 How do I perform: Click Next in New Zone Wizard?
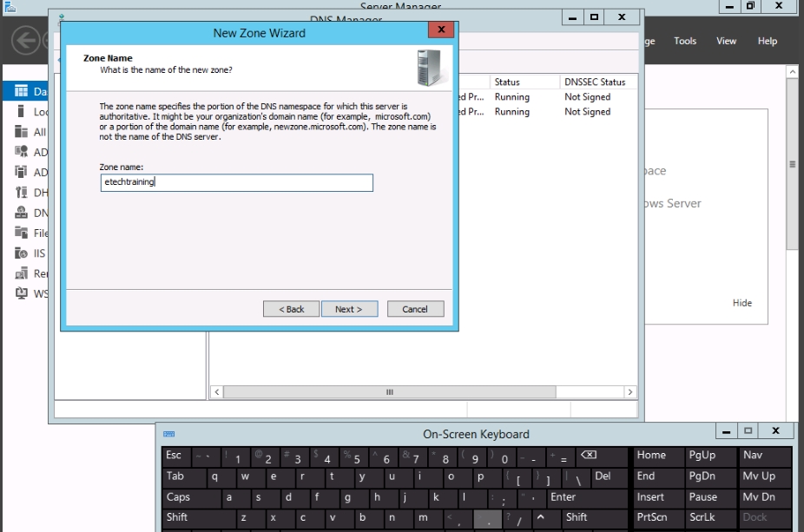(x=348, y=309)
